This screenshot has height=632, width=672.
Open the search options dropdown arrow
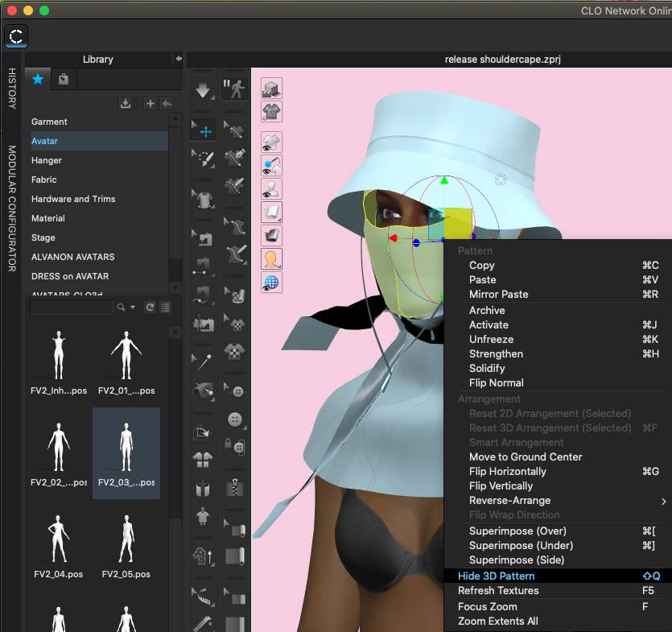(133, 307)
